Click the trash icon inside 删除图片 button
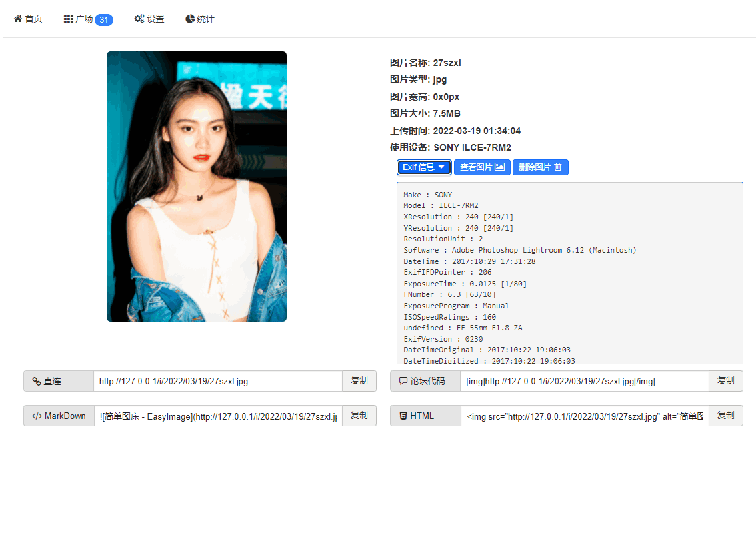This screenshot has height=549, width=756. (x=557, y=167)
